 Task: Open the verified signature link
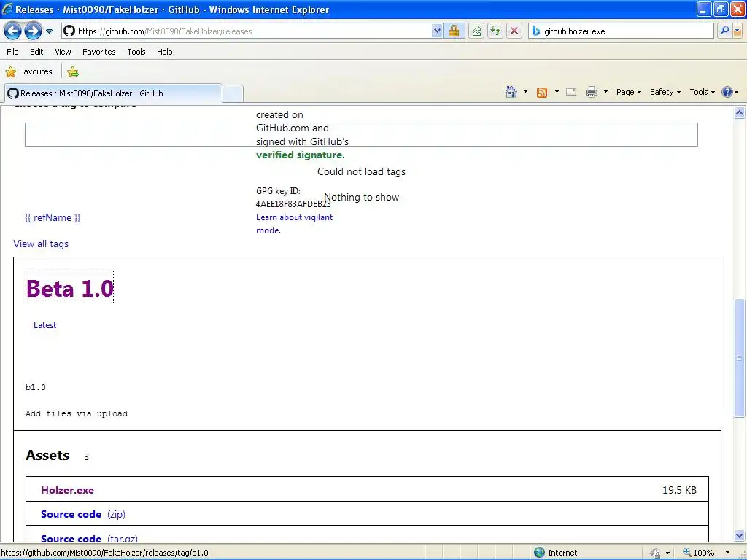299,155
